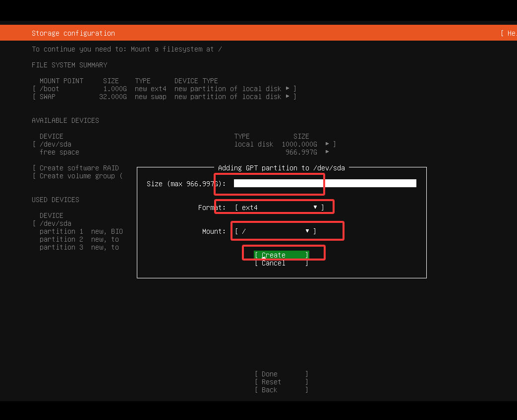Click the ▼ arrow on the Format selector

tap(315, 207)
